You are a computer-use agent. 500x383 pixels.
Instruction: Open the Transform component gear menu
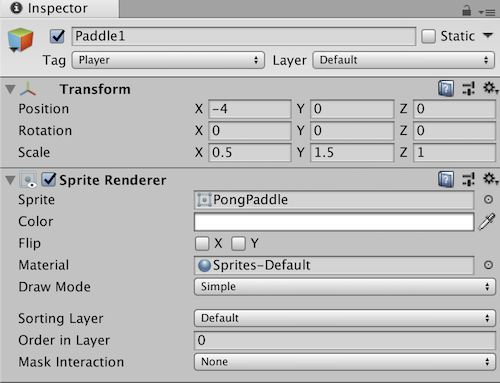pos(490,88)
